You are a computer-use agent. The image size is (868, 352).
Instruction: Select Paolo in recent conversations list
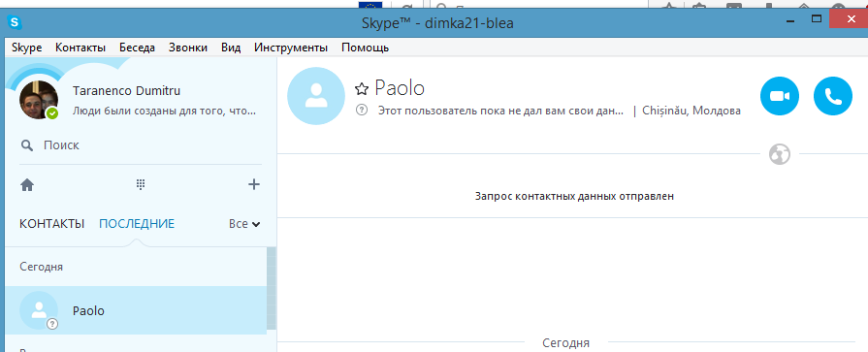pos(136,310)
